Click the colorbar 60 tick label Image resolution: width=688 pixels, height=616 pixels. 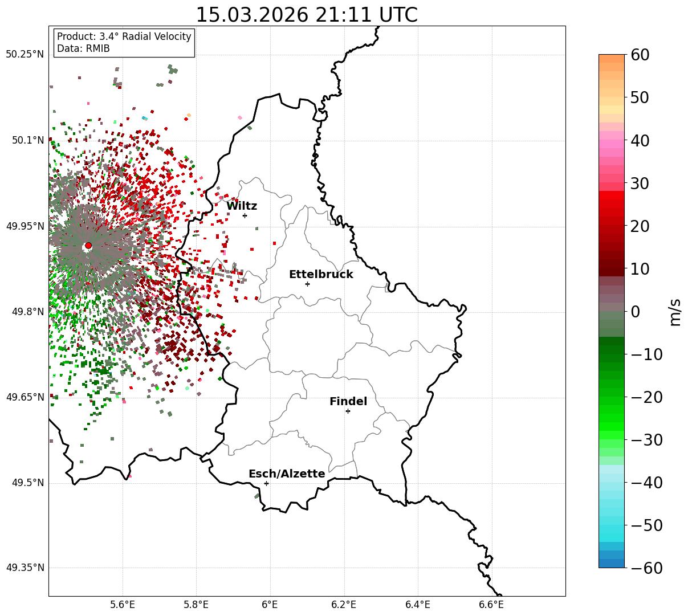pos(639,55)
